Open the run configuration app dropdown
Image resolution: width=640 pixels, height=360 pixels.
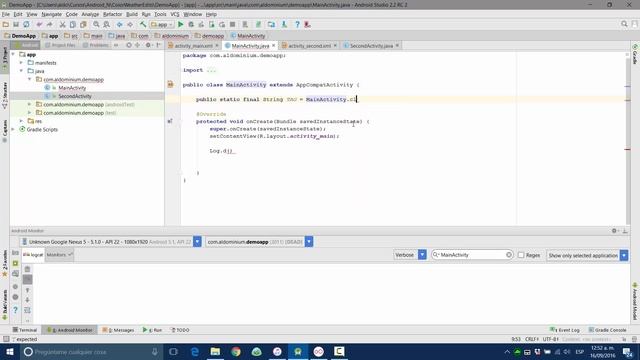coord(162,24)
